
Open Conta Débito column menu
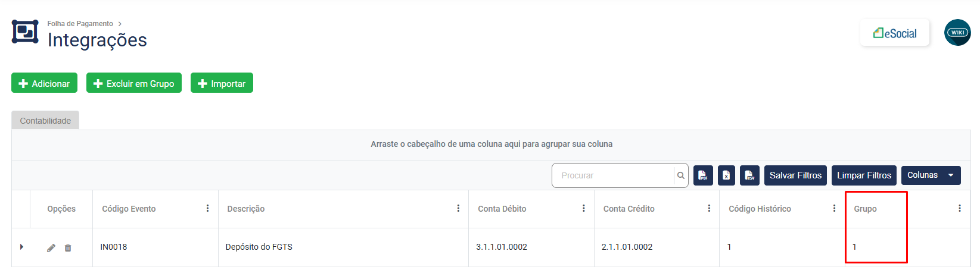coord(583,208)
